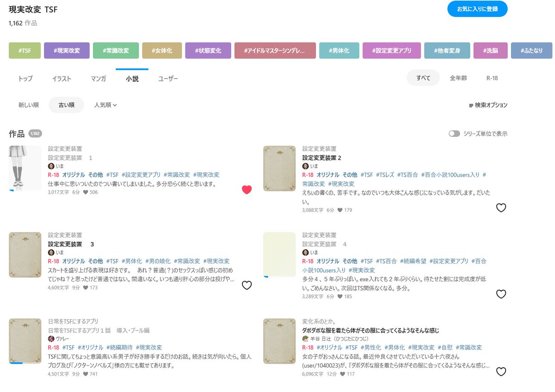
Task: Like the ダボダボな服 work's heart icon
Action: click(501, 371)
